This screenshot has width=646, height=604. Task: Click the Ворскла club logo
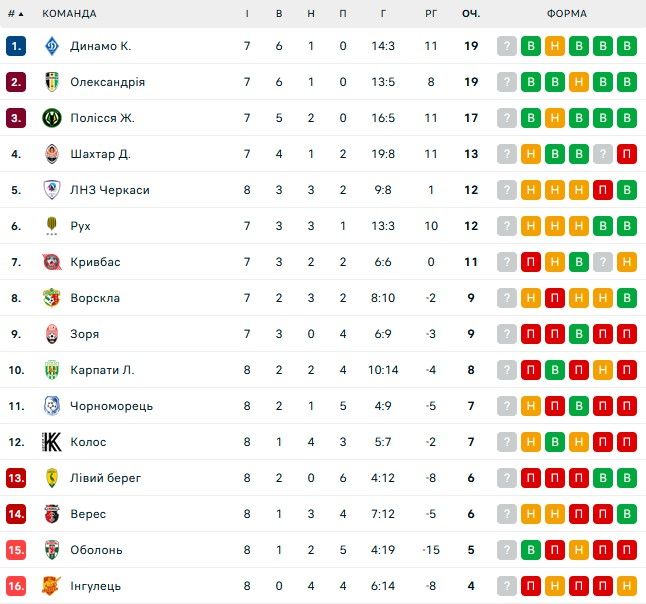coord(52,298)
